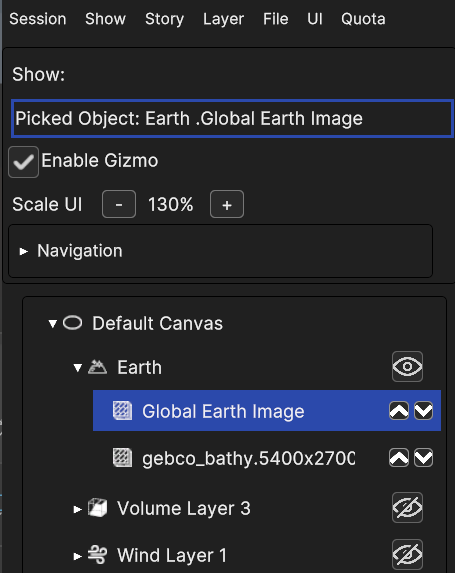This screenshot has height=573, width=455.
Task: Show Wind Layer 1 visibility
Action: 407,554
